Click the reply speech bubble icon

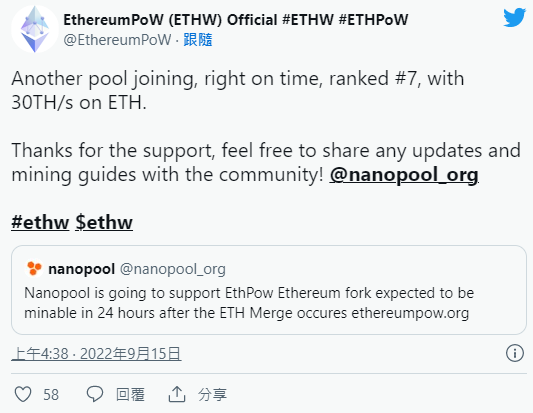coord(94,394)
